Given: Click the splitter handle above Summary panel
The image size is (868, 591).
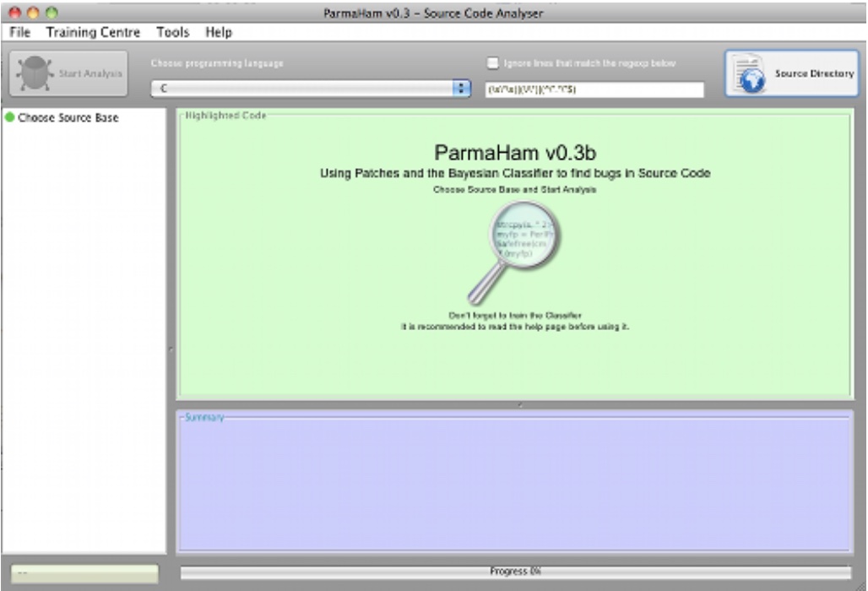Looking at the screenshot, I should pyautogui.click(x=519, y=405).
